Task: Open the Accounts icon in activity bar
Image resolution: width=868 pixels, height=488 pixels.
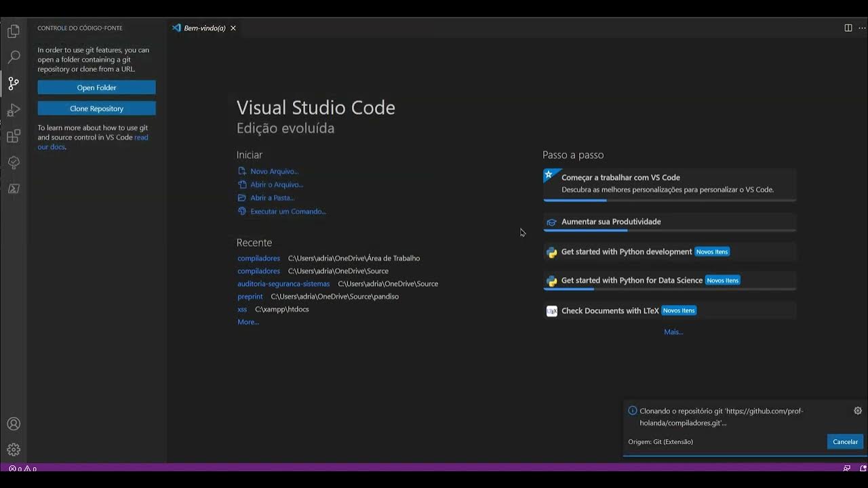Action: (x=14, y=424)
